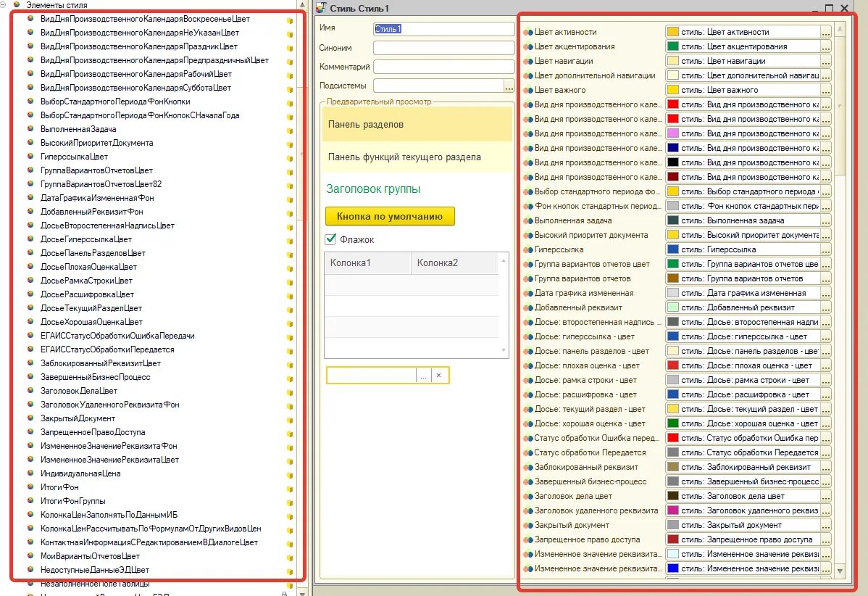Click the pink swatch in the Вид дня производственного календаря rows
This screenshot has width=868, height=596.
(x=672, y=133)
